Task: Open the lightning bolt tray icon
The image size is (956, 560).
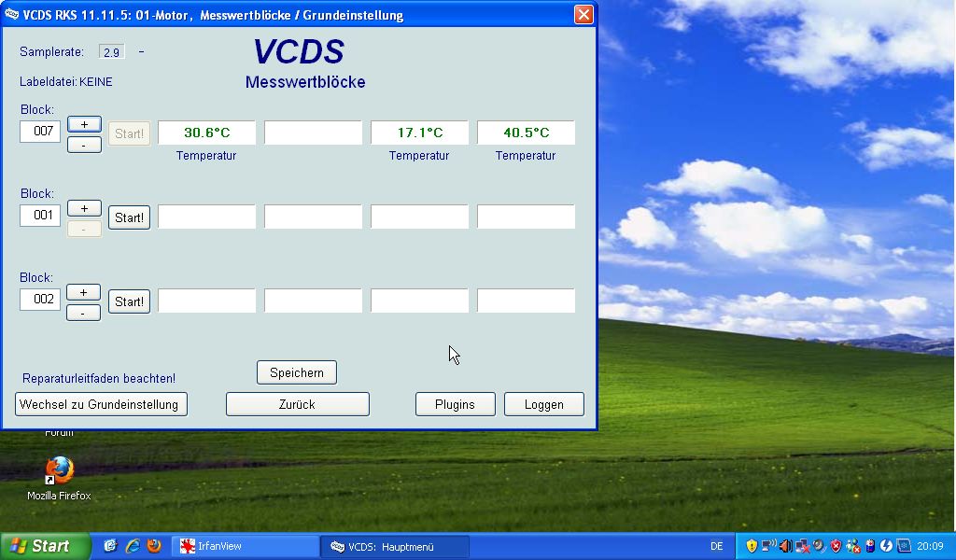Action: pos(887,547)
